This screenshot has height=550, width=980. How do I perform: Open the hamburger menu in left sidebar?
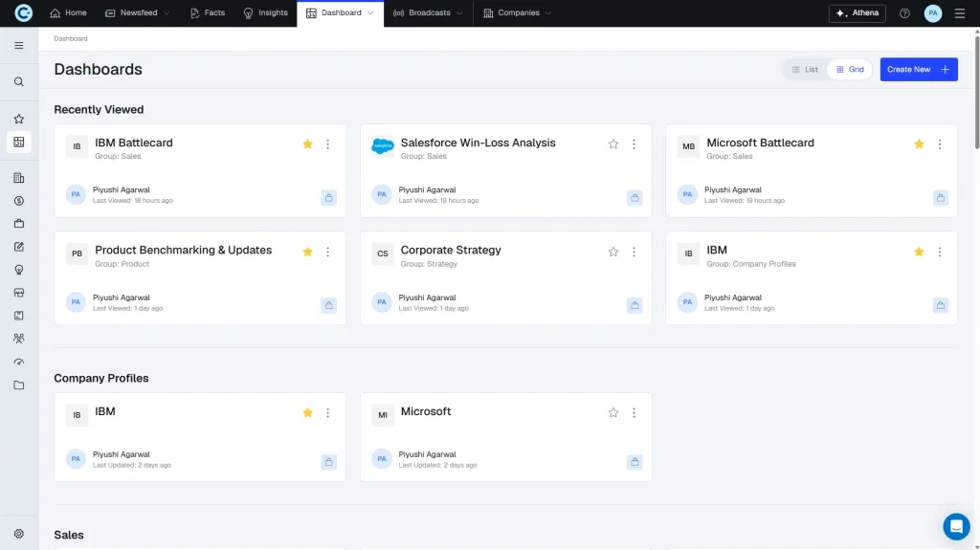pyautogui.click(x=19, y=46)
